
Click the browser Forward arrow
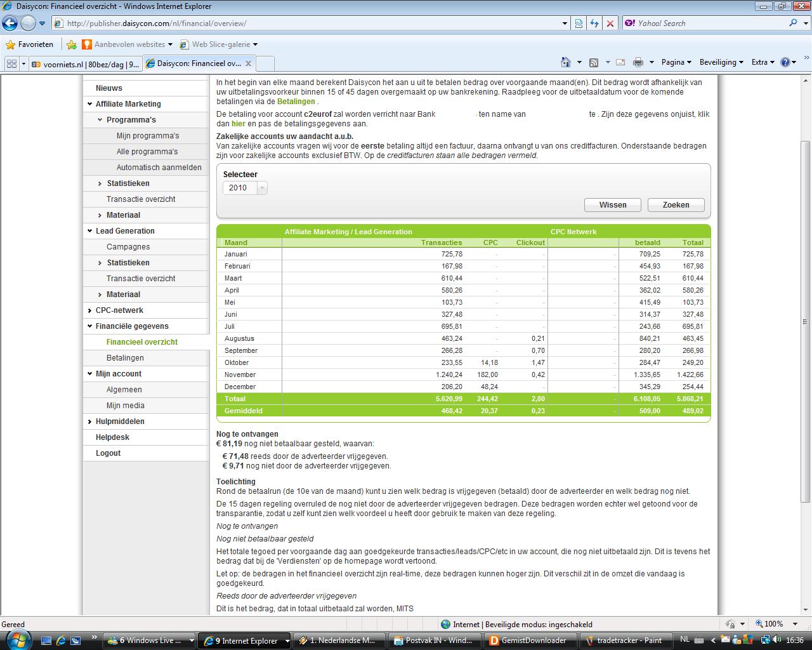click(28, 23)
